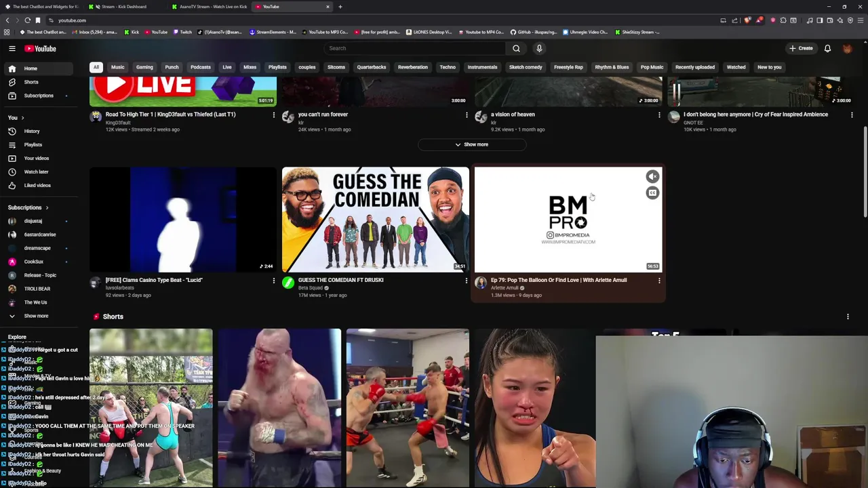
Task: Select the Mixes filter chip
Action: [250, 67]
